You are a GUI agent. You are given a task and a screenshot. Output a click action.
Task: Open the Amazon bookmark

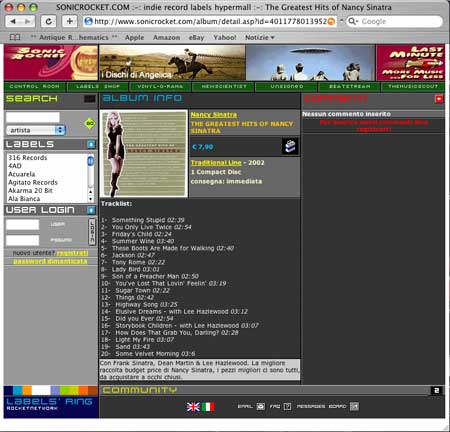(166, 37)
